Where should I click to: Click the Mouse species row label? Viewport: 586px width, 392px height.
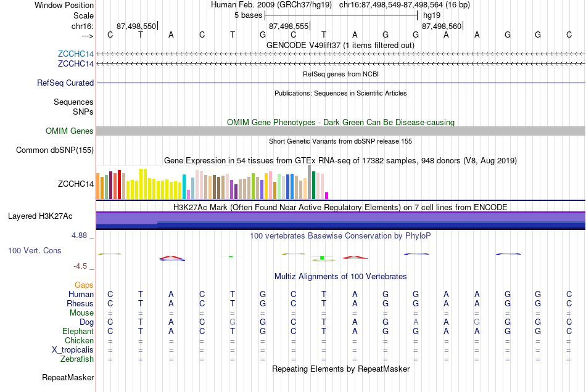[82, 313]
